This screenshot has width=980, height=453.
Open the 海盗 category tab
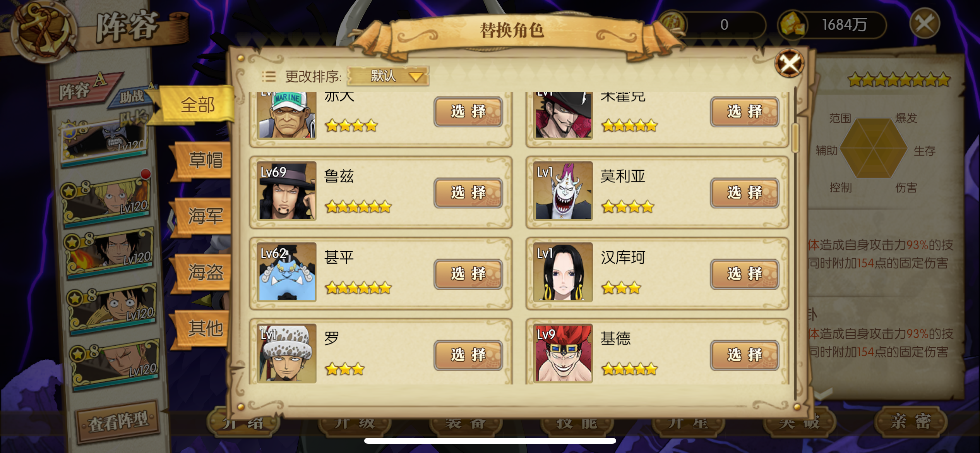[x=204, y=272]
